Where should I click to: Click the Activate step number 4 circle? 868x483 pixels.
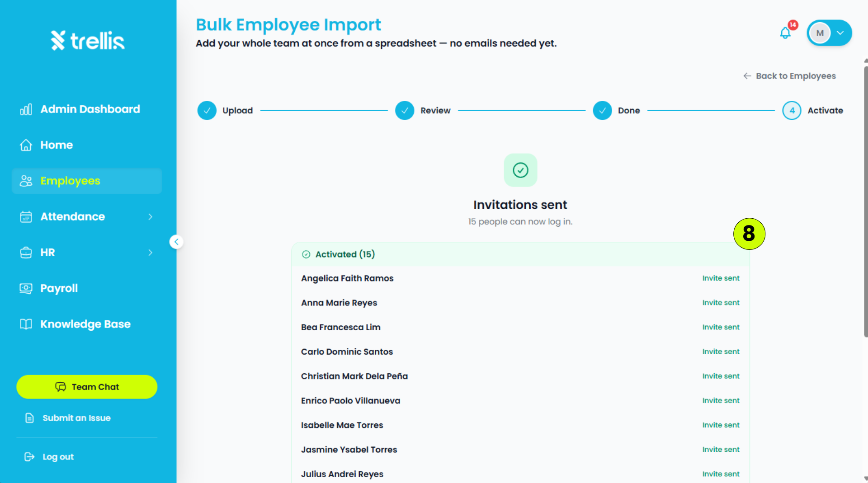[792, 110]
